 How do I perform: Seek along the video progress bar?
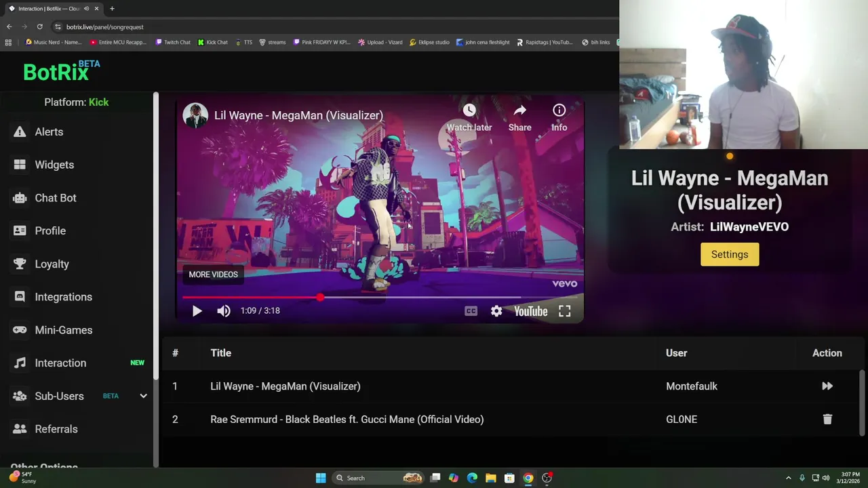tap(380, 297)
